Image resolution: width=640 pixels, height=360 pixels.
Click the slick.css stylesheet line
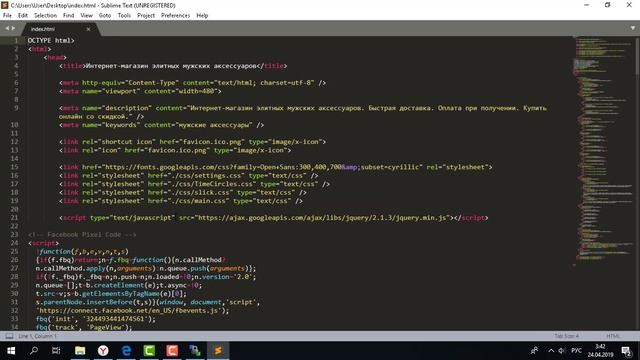pos(182,193)
